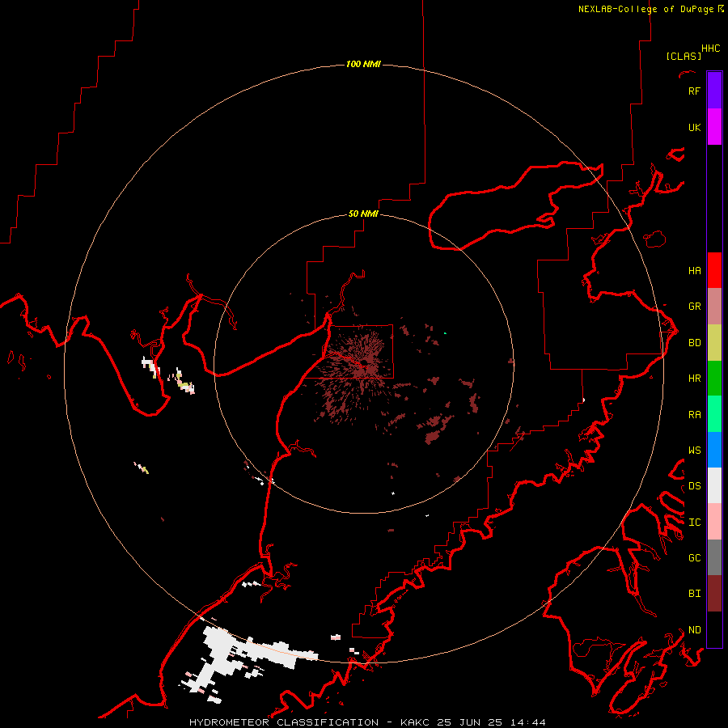728x728 pixels.
Task: Click the magenta UK legend swatch
Action: click(714, 127)
